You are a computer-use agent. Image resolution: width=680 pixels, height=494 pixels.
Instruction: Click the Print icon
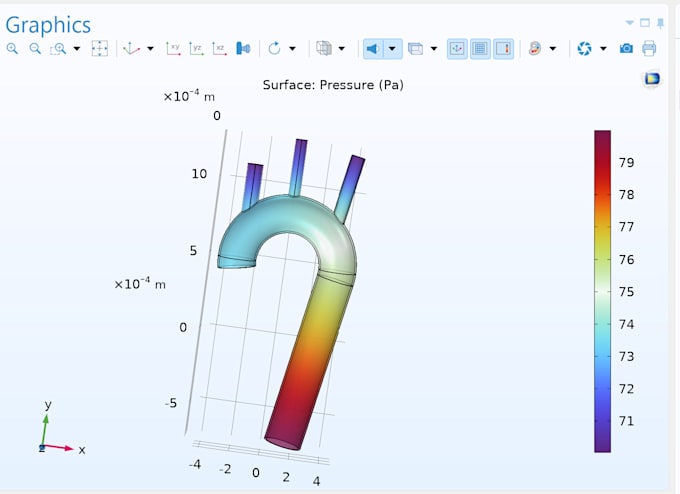(x=649, y=49)
